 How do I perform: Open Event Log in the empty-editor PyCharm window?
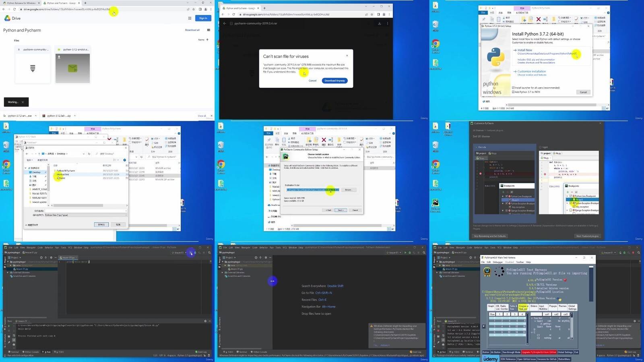pyautogui.click(x=416, y=352)
